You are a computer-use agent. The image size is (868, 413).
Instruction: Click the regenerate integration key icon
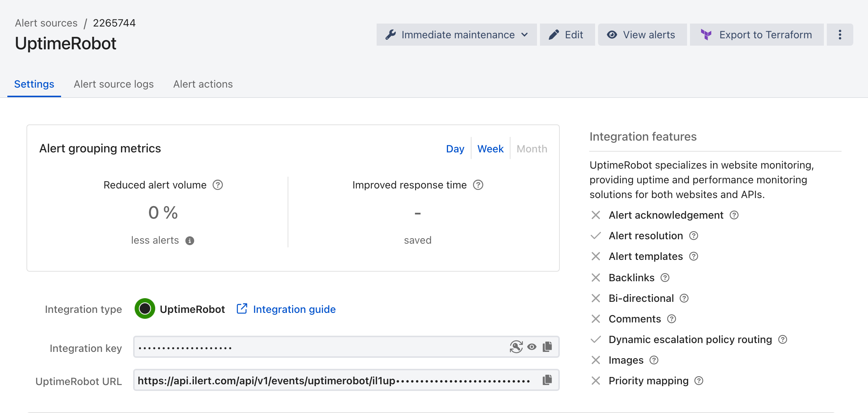[516, 347]
